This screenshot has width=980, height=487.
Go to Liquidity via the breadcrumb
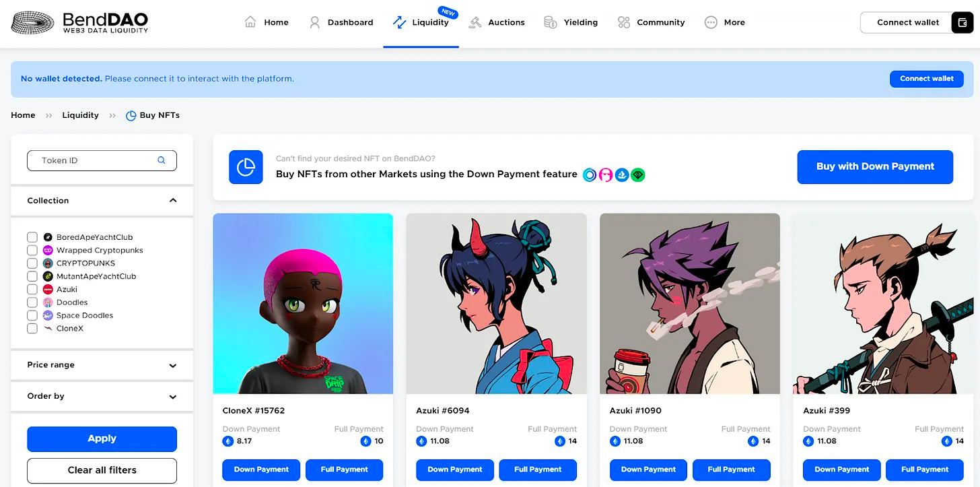click(81, 115)
